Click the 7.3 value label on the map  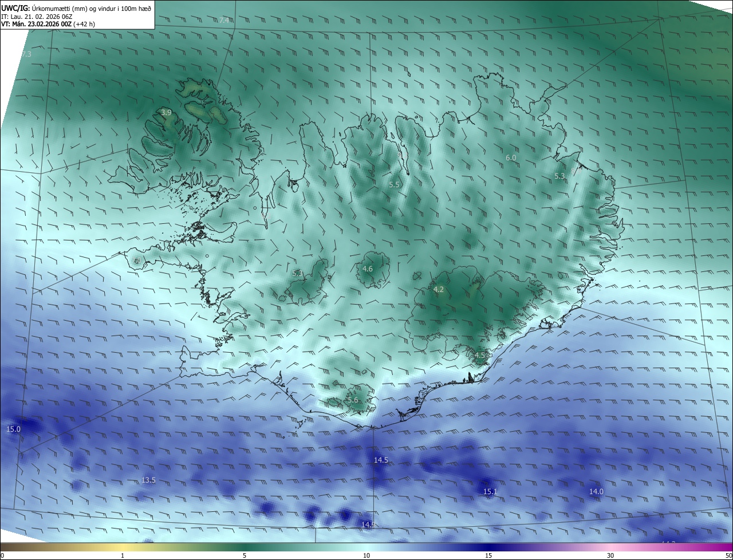click(x=26, y=54)
